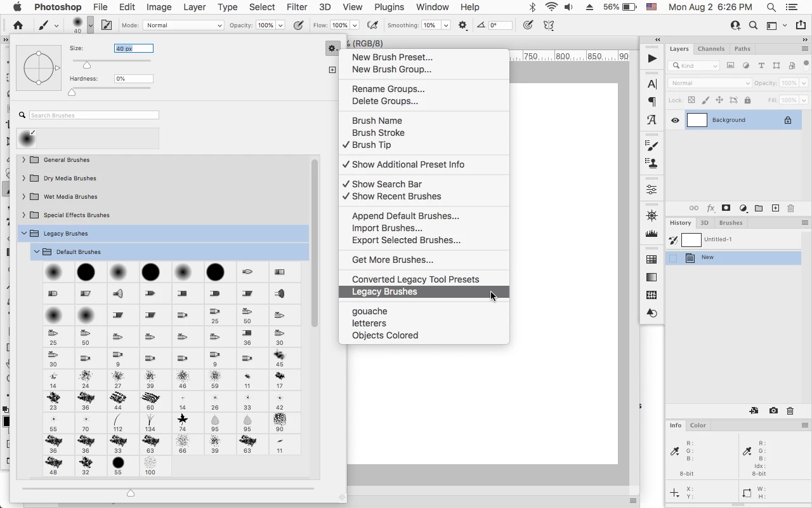Click the brush Size slider handle
Screen dimensions: 812x508
coord(87,65)
